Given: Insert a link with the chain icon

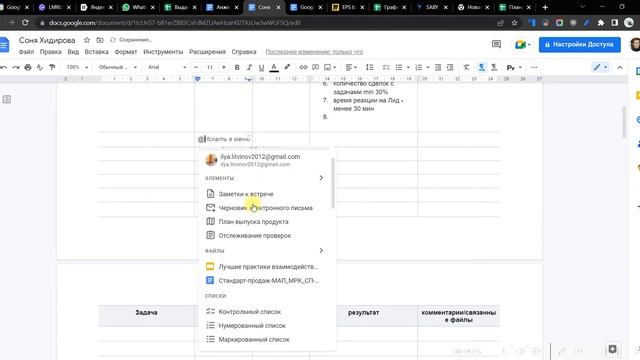Looking at the screenshot, I should pyautogui.click(x=303, y=67).
